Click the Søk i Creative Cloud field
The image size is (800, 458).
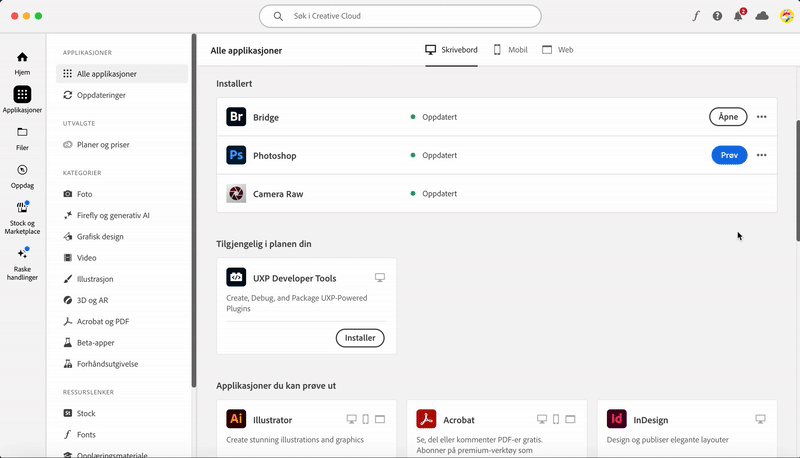tap(400, 16)
